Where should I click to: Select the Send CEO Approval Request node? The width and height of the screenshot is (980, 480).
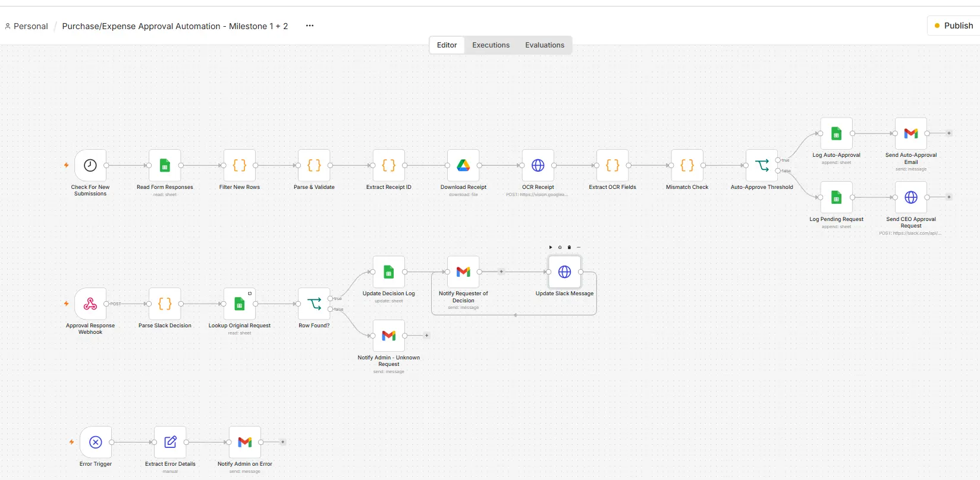911,197
